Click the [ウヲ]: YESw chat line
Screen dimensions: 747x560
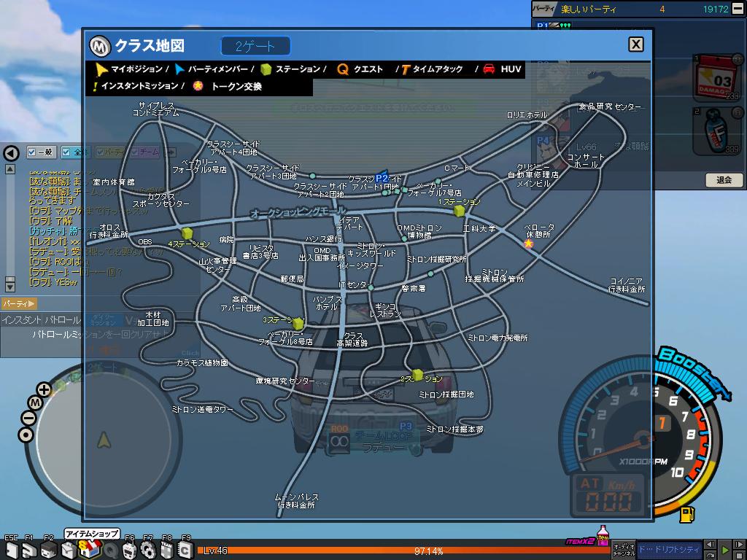click(x=53, y=282)
